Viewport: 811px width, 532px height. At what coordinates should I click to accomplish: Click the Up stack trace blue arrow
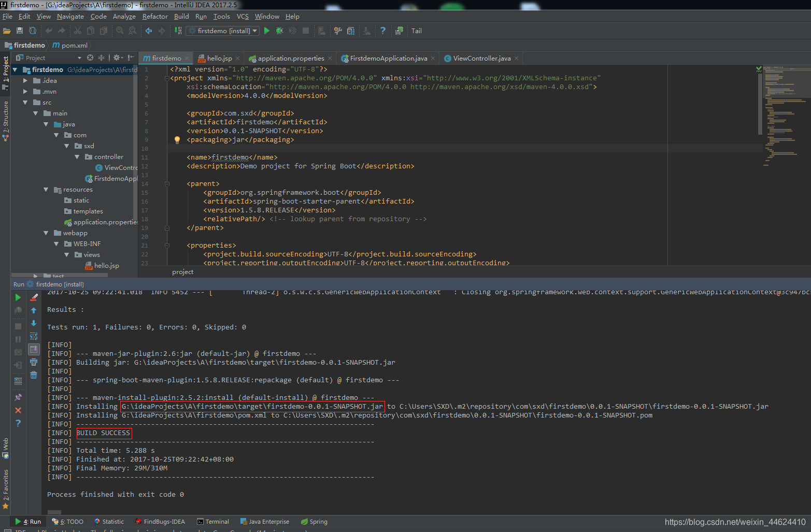coord(34,310)
